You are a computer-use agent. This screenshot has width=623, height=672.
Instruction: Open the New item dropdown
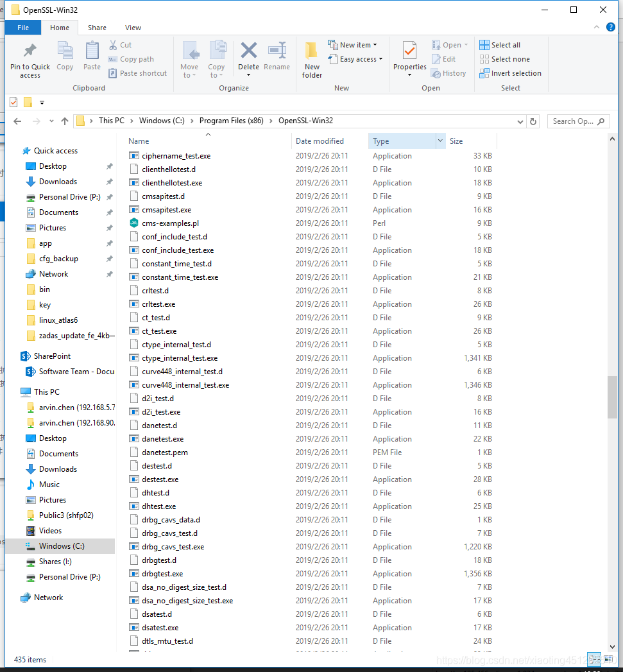pos(353,45)
